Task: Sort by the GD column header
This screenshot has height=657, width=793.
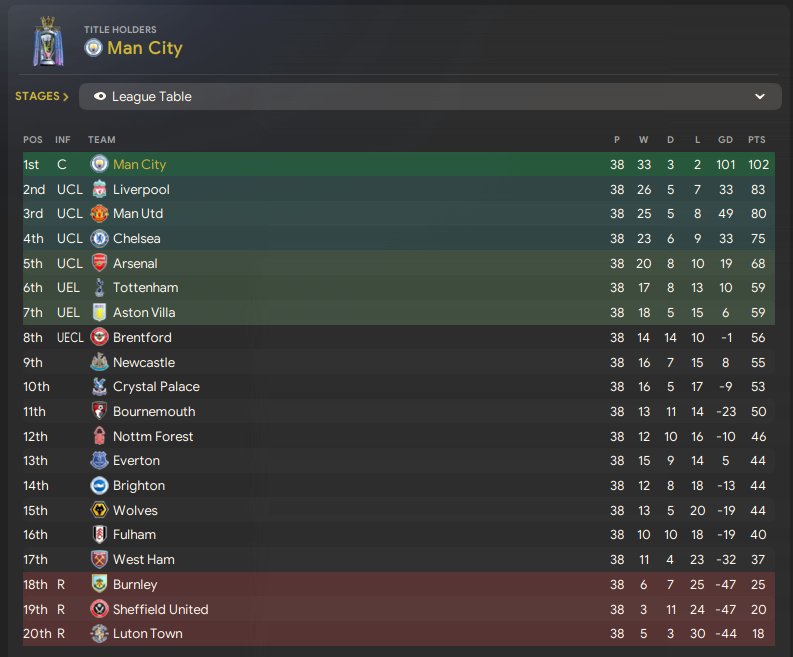Action: pyautogui.click(x=725, y=140)
